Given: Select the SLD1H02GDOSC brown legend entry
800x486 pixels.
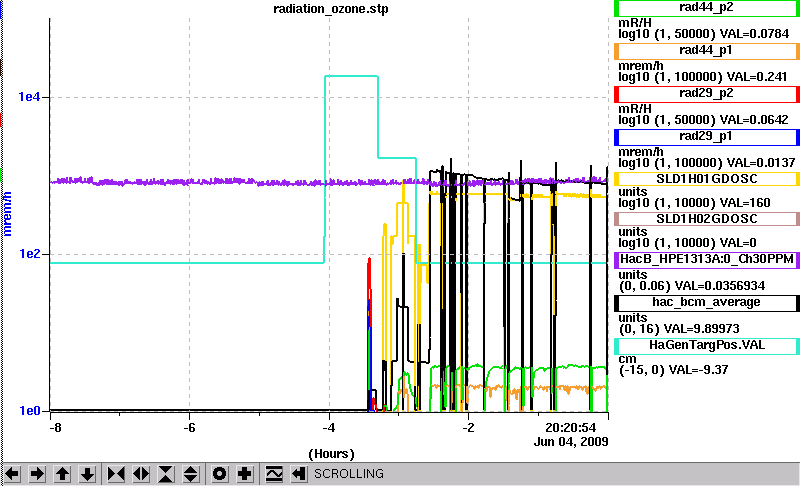Looking at the screenshot, I should click(707, 219).
